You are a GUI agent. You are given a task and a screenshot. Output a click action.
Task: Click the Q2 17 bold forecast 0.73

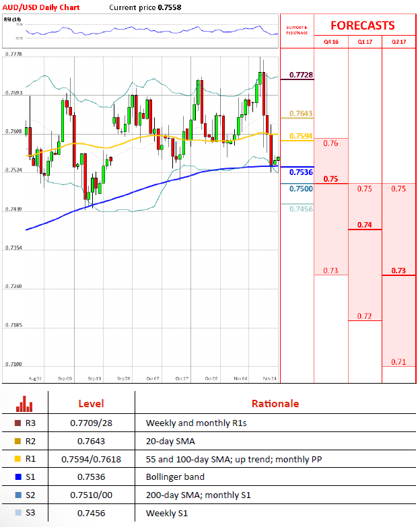[x=398, y=271]
